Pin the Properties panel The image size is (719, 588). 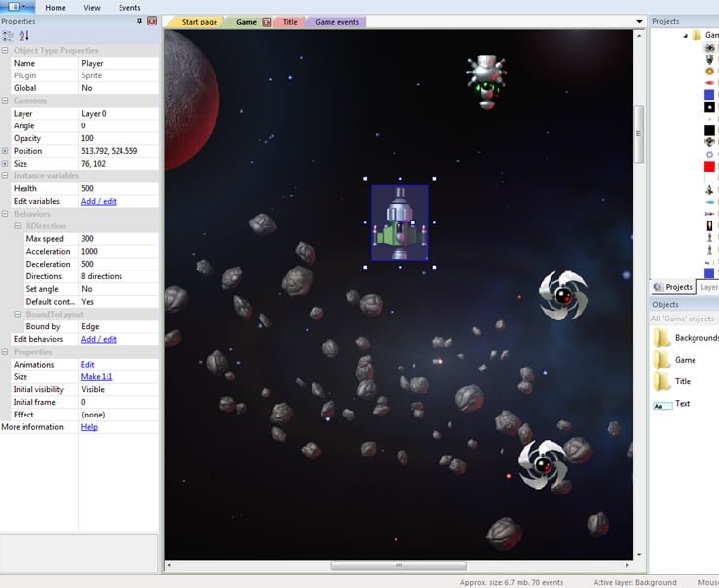(x=139, y=21)
